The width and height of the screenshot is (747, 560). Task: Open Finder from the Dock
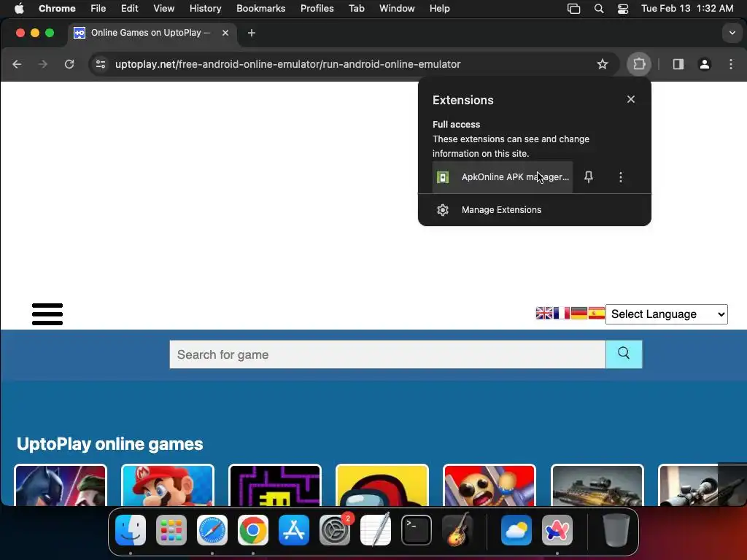pyautogui.click(x=131, y=530)
